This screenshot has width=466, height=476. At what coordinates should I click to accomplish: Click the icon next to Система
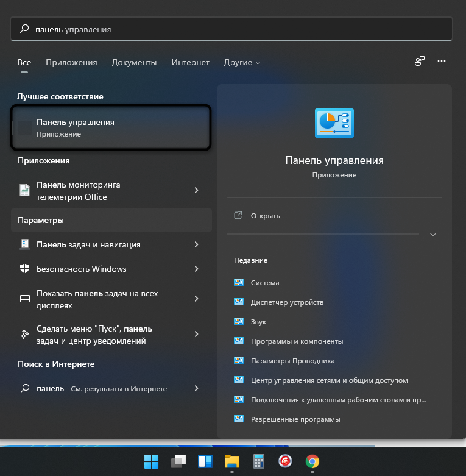239,282
